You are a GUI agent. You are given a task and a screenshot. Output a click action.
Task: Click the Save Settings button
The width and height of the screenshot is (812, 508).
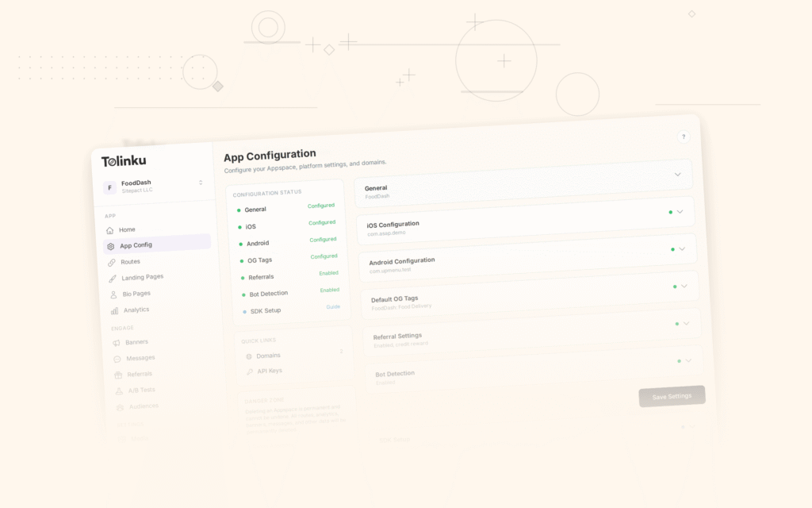coord(671,396)
